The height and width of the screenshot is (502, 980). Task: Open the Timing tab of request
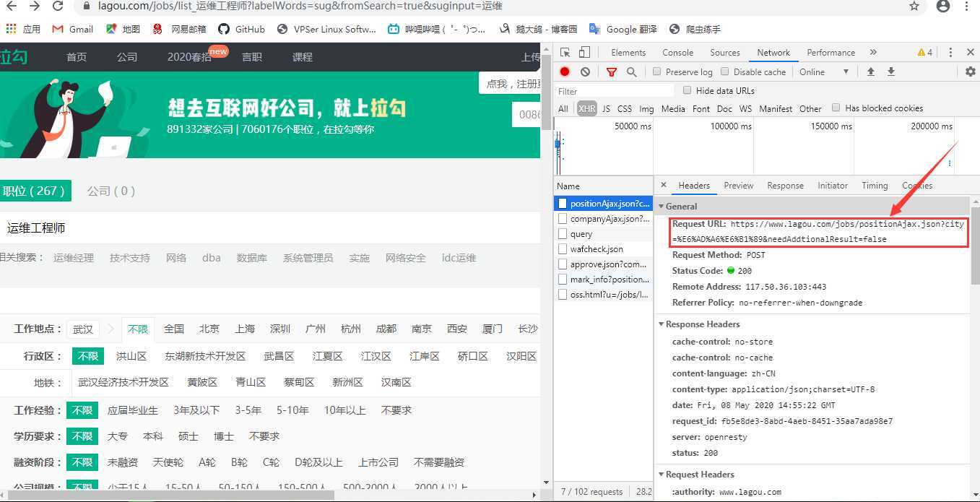(x=874, y=186)
